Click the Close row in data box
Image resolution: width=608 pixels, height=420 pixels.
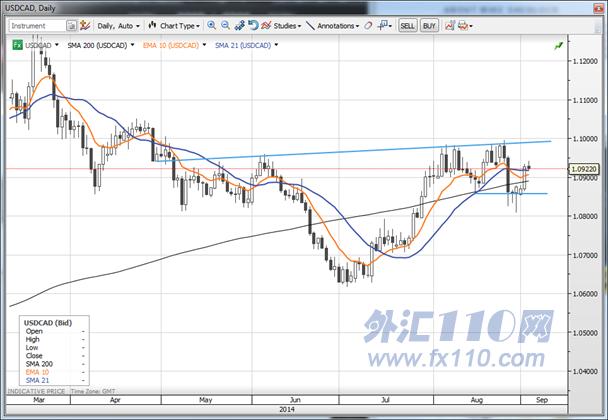click(55, 356)
